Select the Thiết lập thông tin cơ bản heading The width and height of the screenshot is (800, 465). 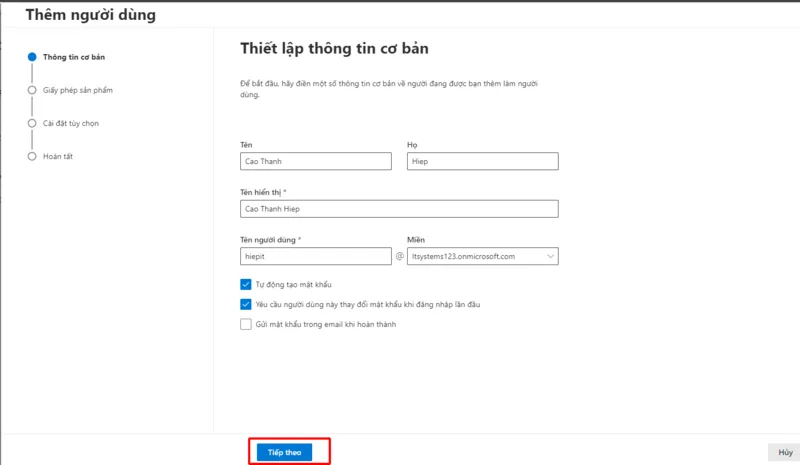tap(334, 48)
